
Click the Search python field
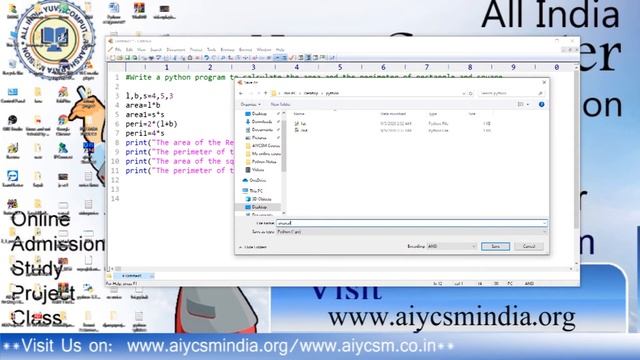click(x=511, y=93)
